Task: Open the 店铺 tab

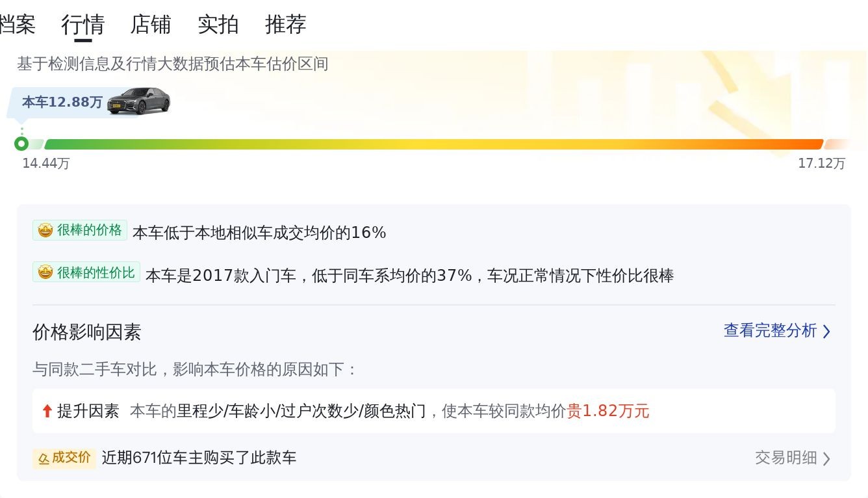Action: (151, 25)
